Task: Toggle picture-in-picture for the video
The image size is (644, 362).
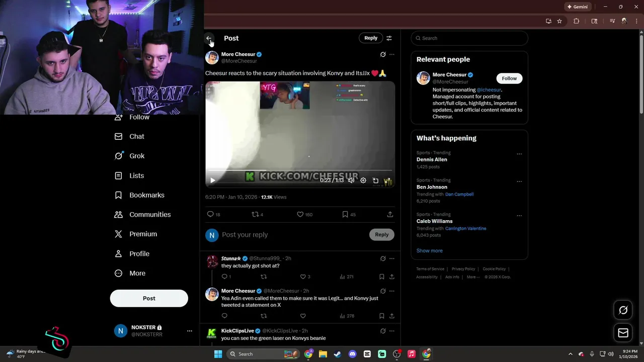Action: point(375,180)
